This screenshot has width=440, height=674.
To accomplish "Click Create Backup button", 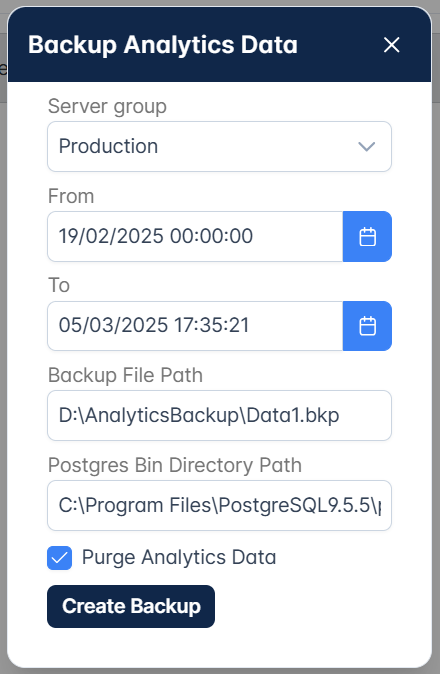I will point(131,606).
